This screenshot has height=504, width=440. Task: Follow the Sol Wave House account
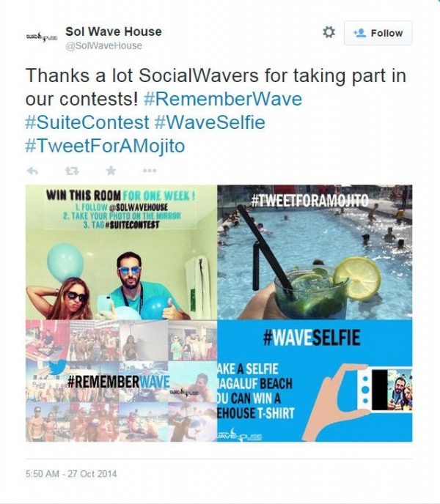[x=378, y=33]
